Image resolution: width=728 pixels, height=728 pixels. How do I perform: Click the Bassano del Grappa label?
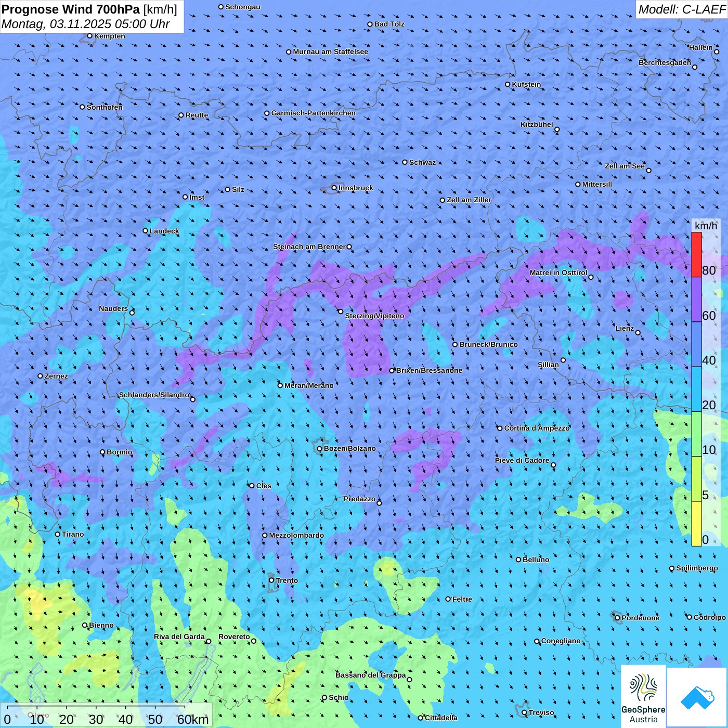pyautogui.click(x=371, y=675)
